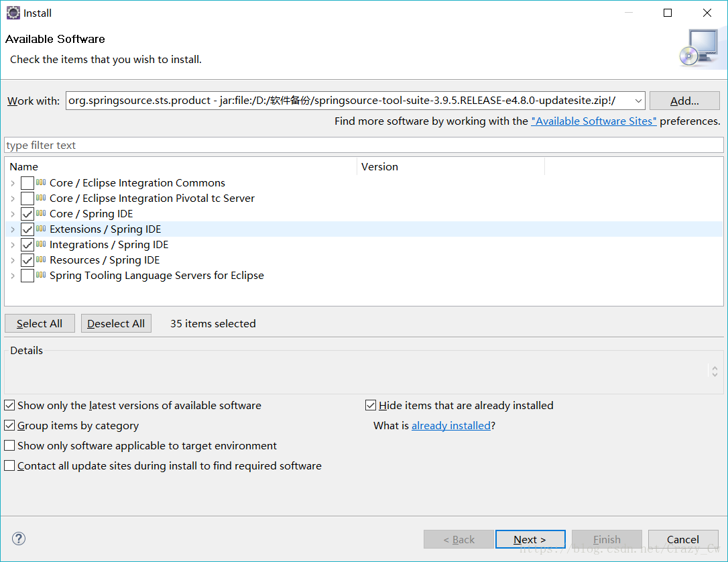Uncheck the Extensions / Spring IDE checkbox
728x562 pixels.
27,229
